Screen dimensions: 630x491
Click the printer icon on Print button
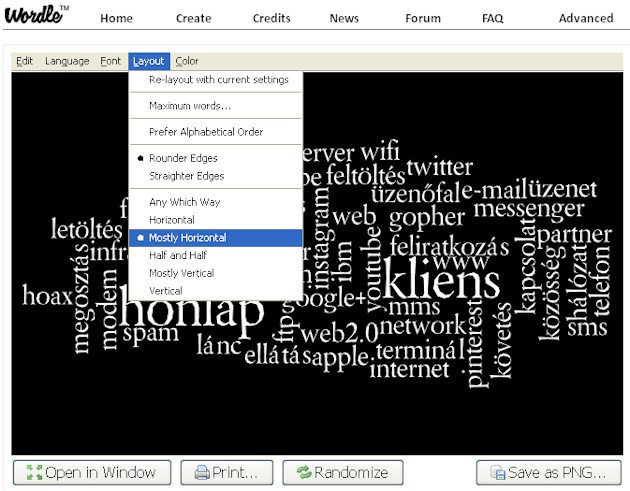202,473
